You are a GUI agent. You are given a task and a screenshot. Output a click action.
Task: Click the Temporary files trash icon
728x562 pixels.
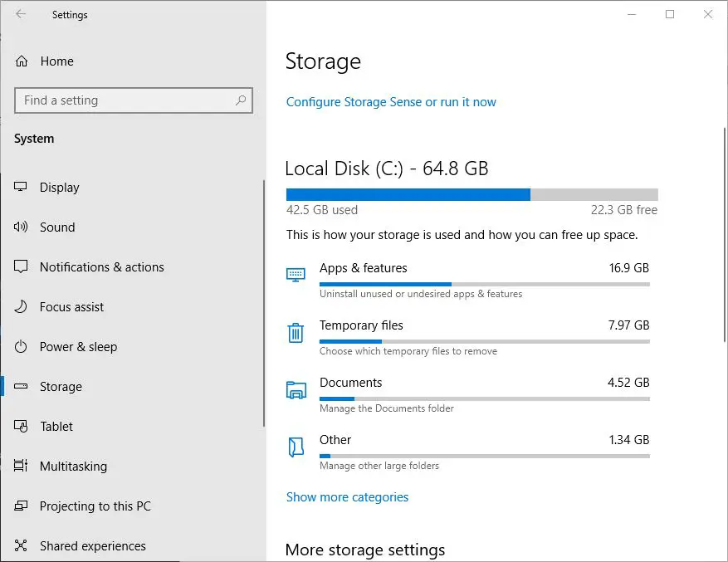[296, 333]
